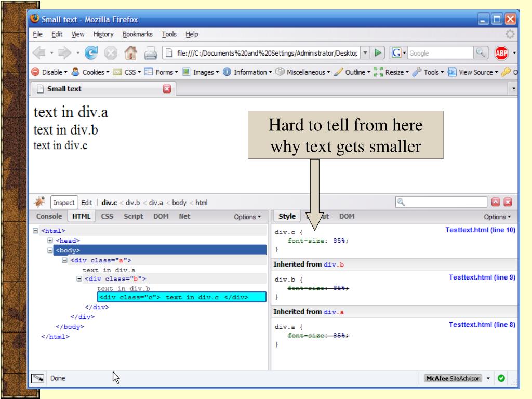Image resolution: width=532 pixels, height=399 pixels.
Task: Click the Google search input field
Action: tap(441, 53)
